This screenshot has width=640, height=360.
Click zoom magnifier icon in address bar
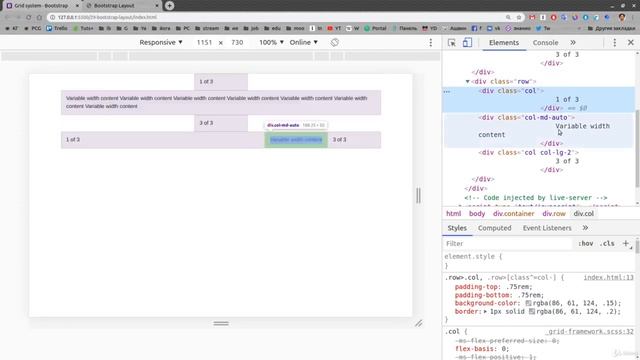tap(508, 17)
